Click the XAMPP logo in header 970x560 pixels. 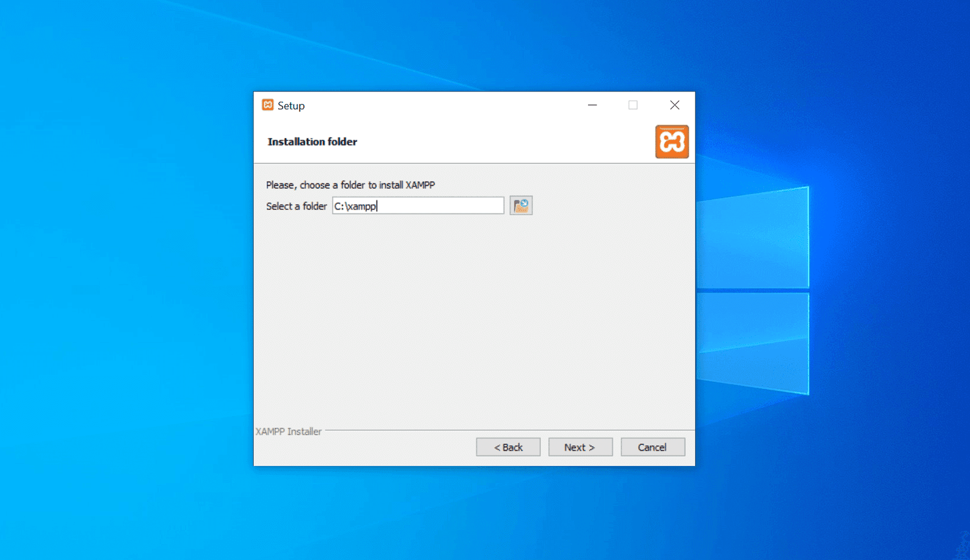pyautogui.click(x=672, y=142)
